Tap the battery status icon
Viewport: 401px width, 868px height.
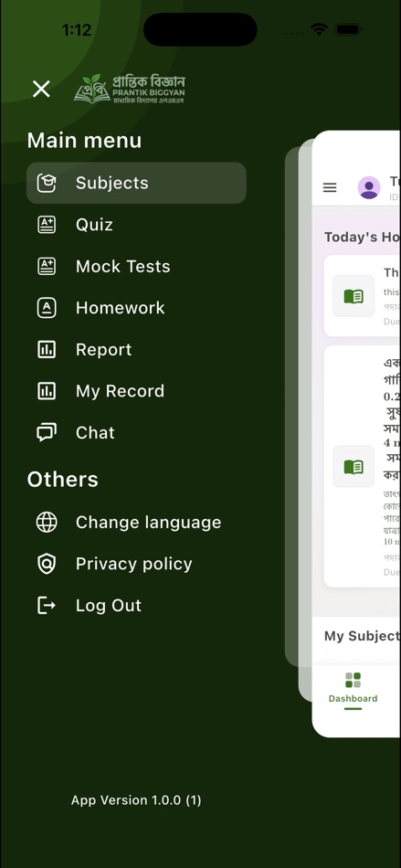coord(348,29)
